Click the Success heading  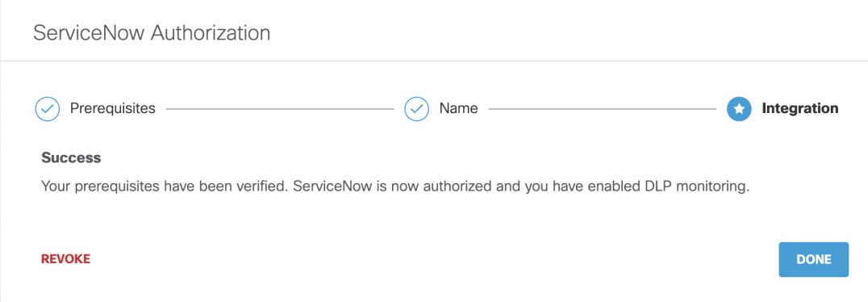coord(71,158)
